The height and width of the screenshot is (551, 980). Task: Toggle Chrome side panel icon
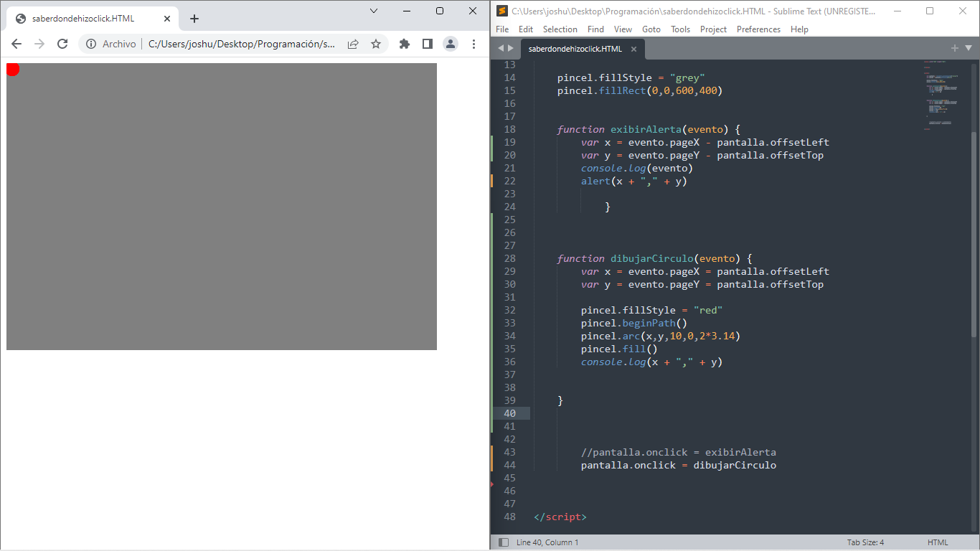[x=428, y=44]
